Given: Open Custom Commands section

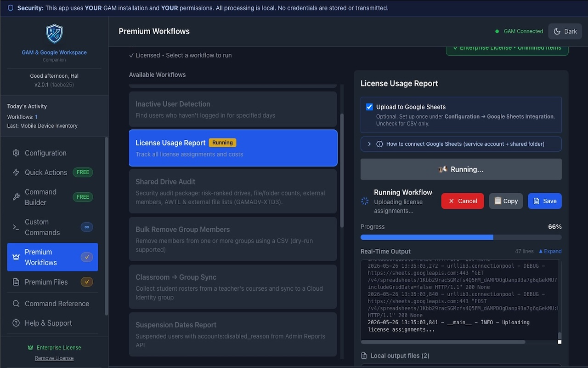Looking at the screenshot, I should [x=52, y=227].
